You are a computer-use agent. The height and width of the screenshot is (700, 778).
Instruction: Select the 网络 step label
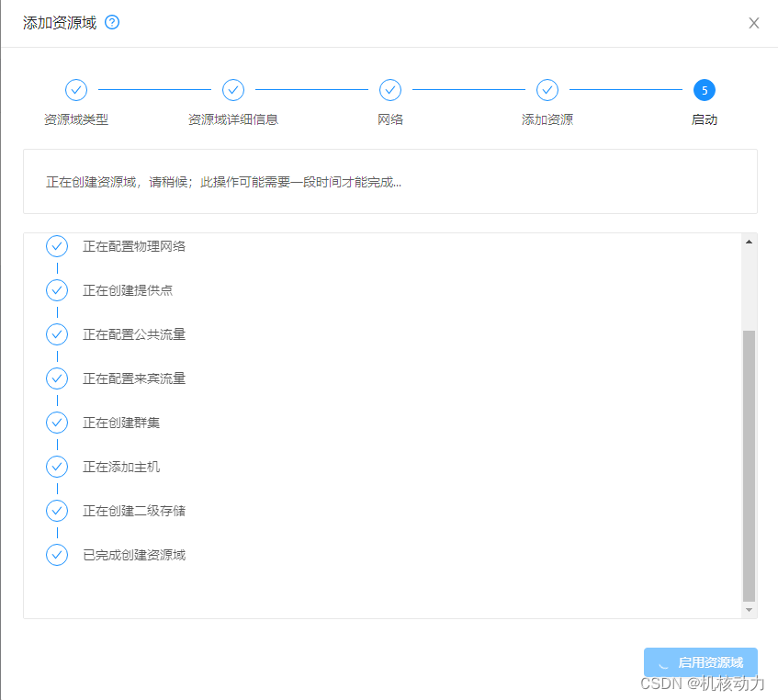[x=390, y=118]
